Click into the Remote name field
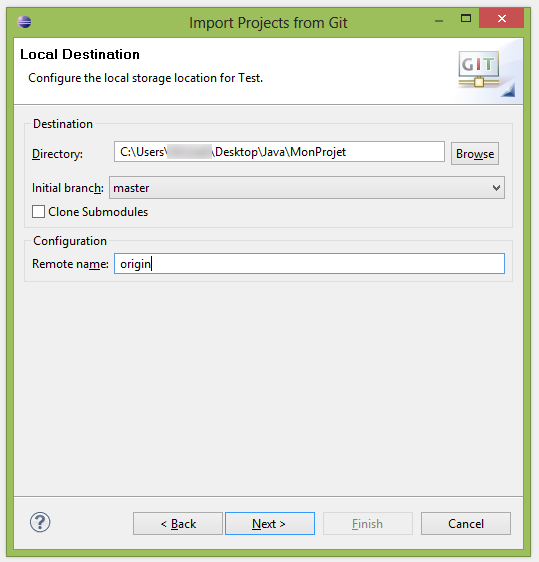Viewport: 539px width, 562px height. tap(309, 264)
